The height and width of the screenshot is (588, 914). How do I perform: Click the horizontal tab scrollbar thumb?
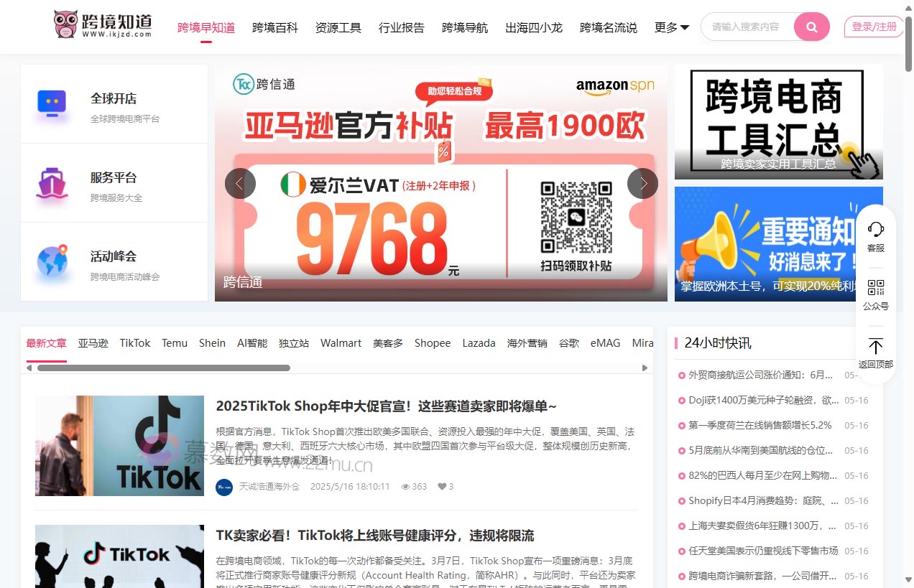point(163,368)
